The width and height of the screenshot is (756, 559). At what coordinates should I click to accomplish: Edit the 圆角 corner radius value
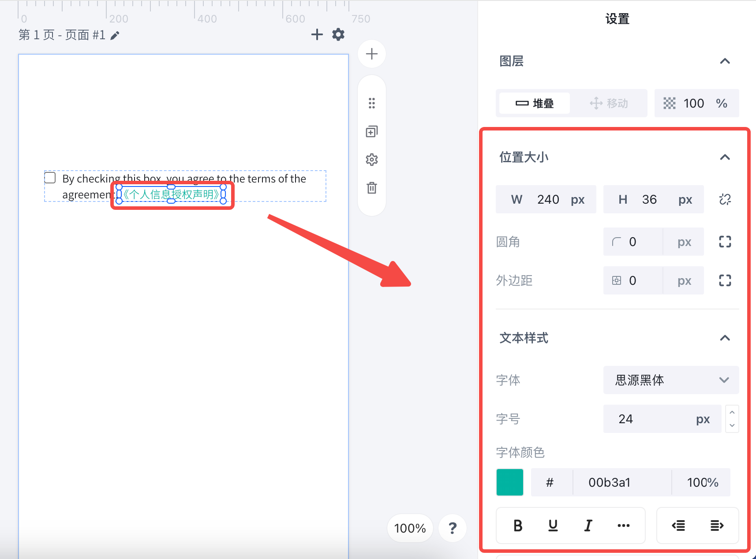(633, 242)
